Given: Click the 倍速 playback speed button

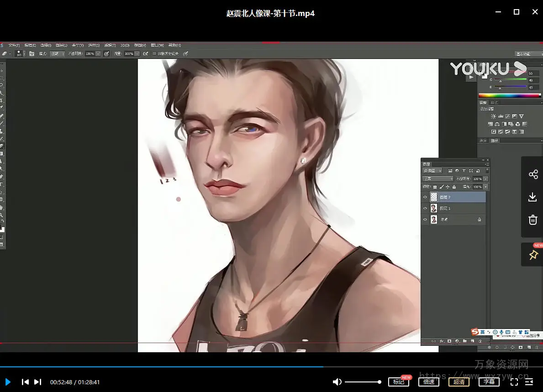Looking at the screenshot, I should (428, 382).
